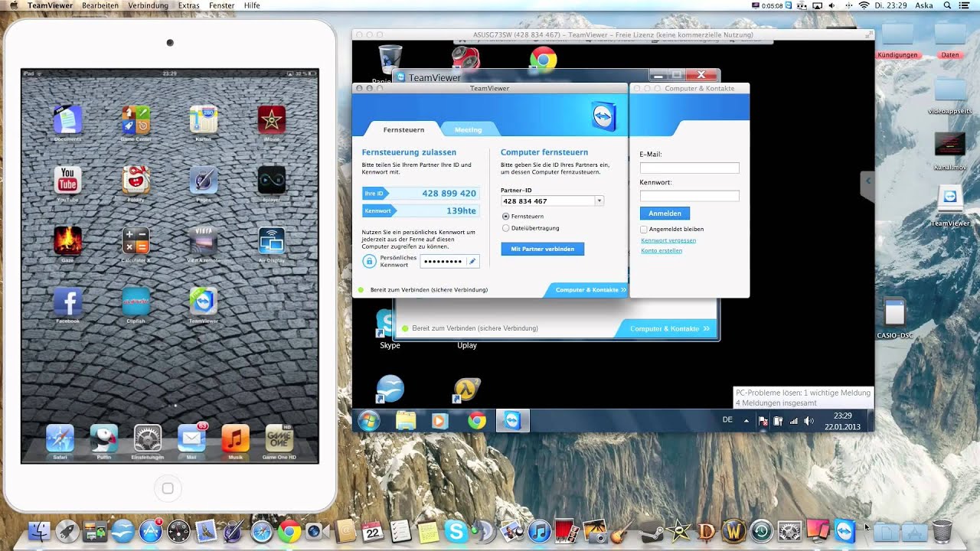Click the Kennwort vergessen link
This screenshot has height=551, width=980.
[668, 240]
